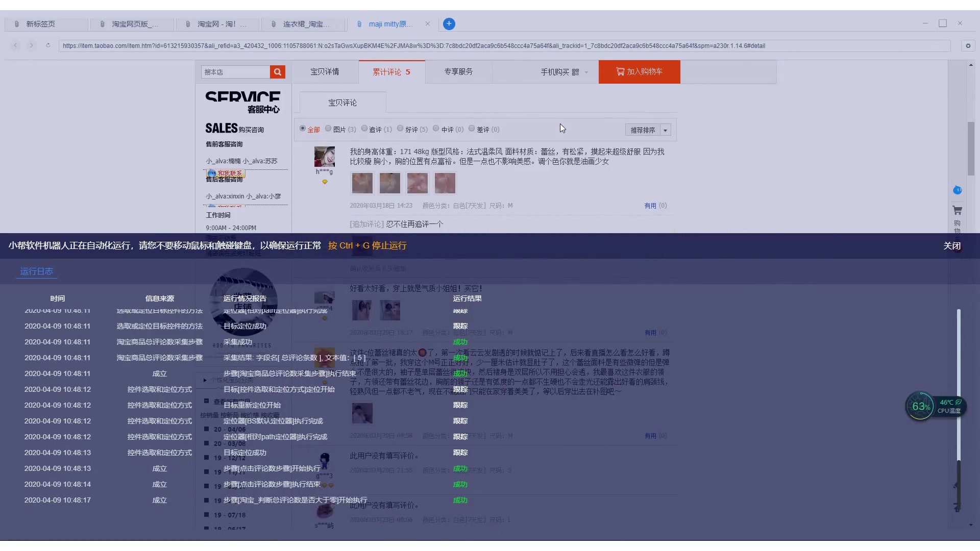Screen dimensions: 980x551
Task: Open the CPU temperature monitor widget
Action: pos(937,407)
